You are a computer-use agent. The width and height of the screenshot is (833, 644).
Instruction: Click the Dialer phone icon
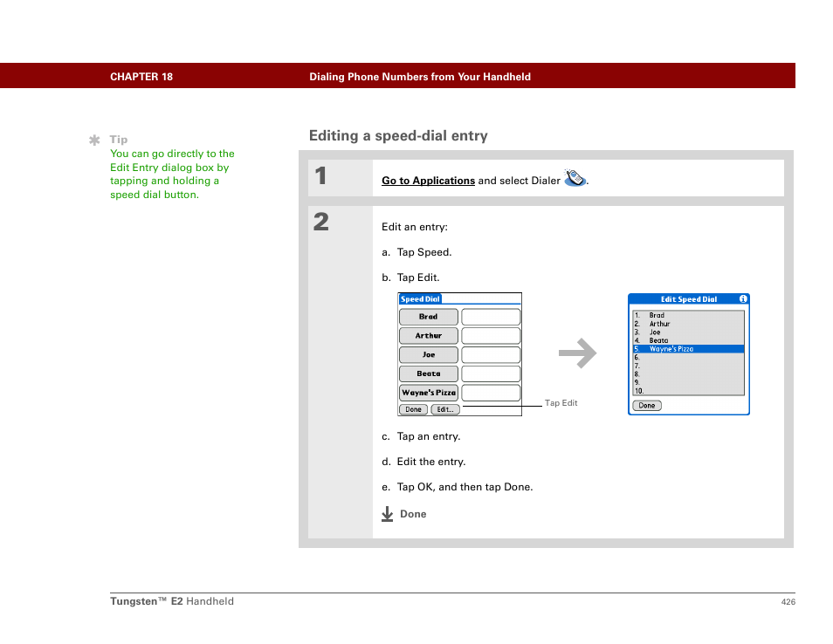575,178
